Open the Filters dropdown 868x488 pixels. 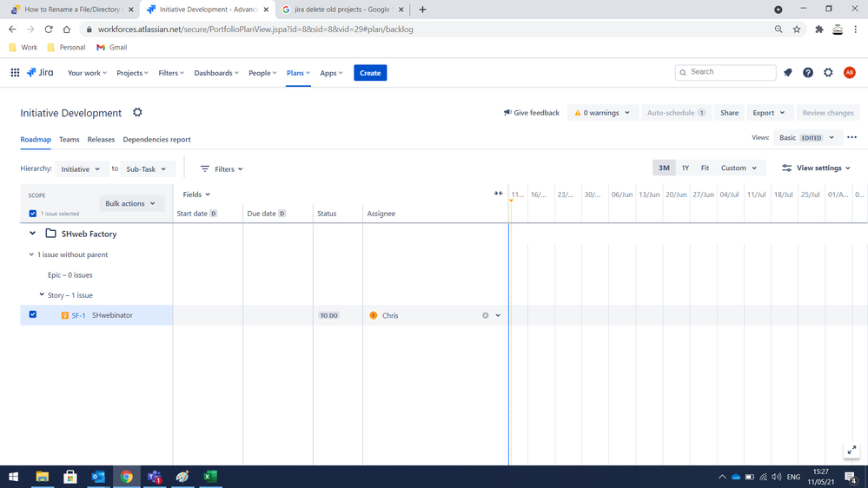[222, 168]
